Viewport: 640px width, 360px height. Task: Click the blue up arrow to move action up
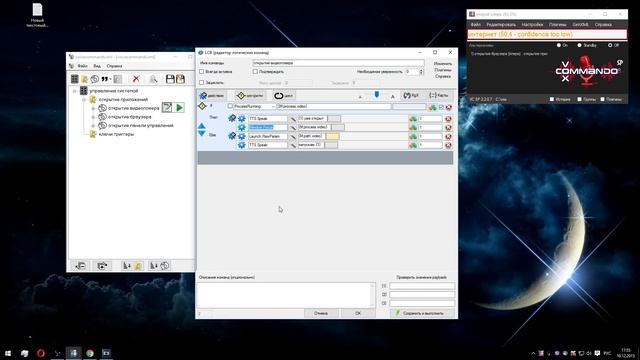tap(202, 126)
